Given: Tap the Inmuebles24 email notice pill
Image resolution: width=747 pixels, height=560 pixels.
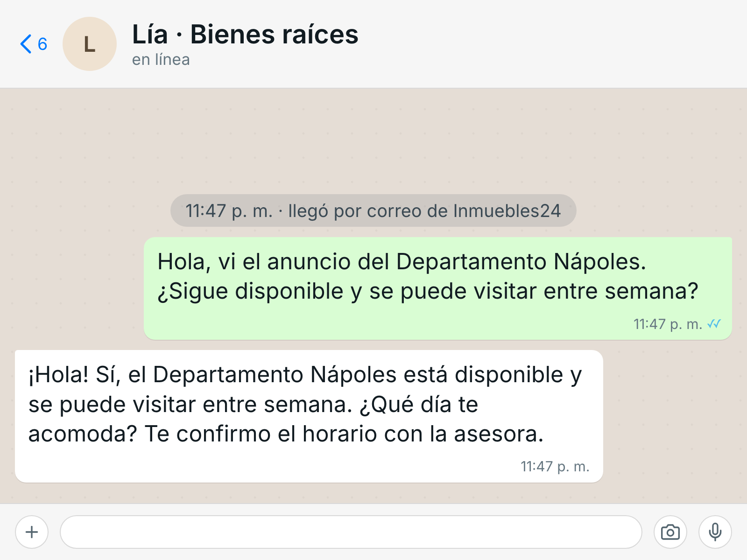Looking at the screenshot, I should pos(373,210).
